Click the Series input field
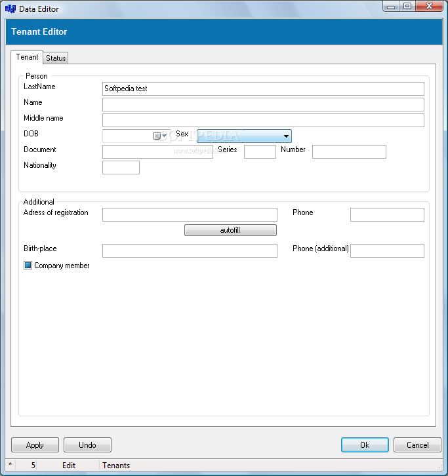Viewport: 448px width, 476px height. click(x=260, y=151)
